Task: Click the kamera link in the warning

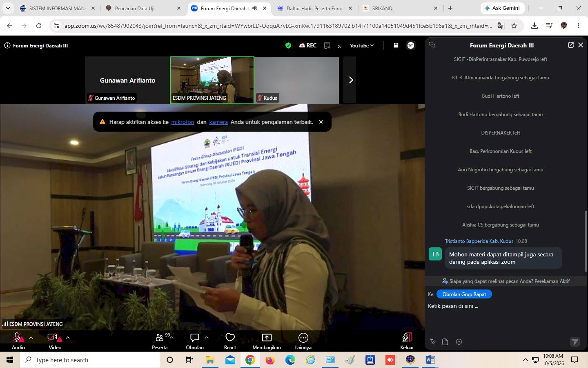Action: pos(218,122)
